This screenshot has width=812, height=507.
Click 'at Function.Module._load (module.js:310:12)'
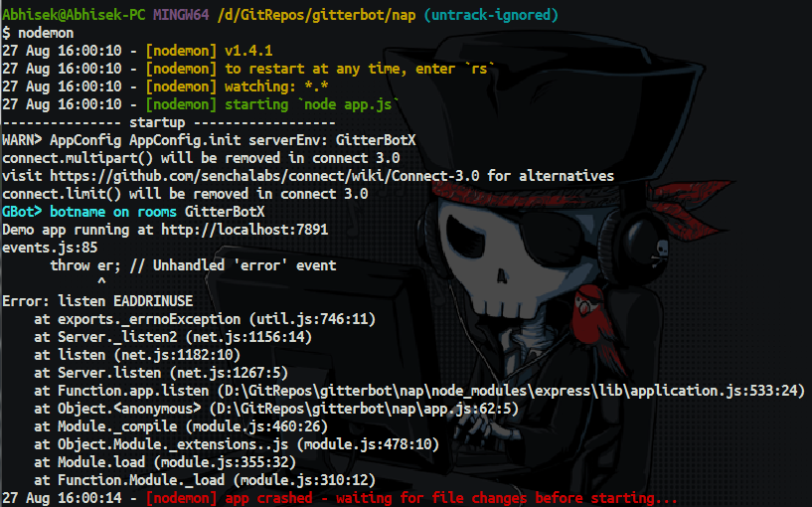pyautogui.click(x=205, y=480)
